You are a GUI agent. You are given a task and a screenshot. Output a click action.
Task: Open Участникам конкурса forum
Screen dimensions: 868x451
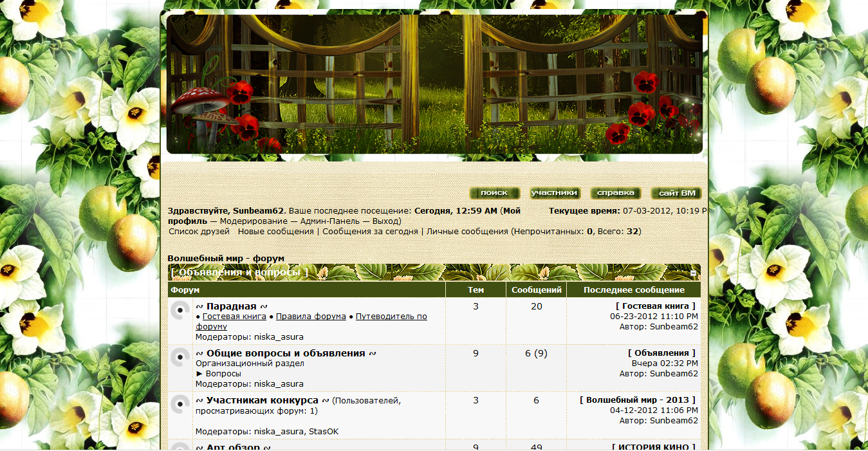click(x=263, y=400)
